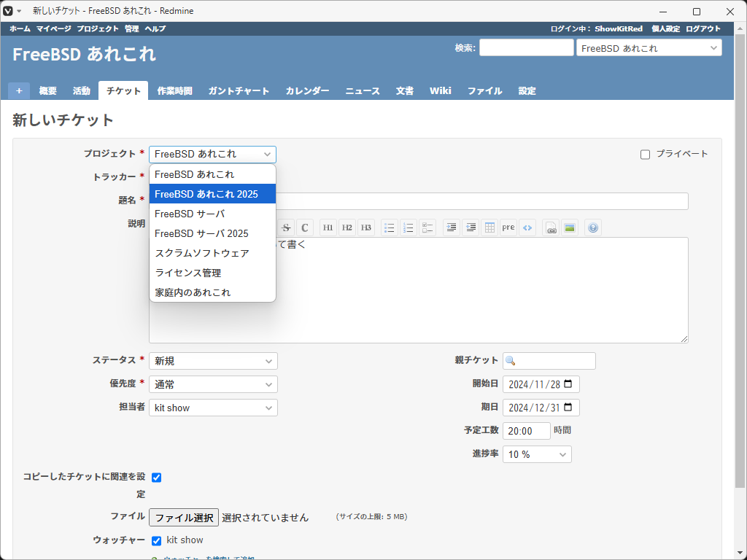The width and height of the screenshot is (747, 560).
Task: Open ヘルプ link in top menu
Action: (x=155, y=28)
